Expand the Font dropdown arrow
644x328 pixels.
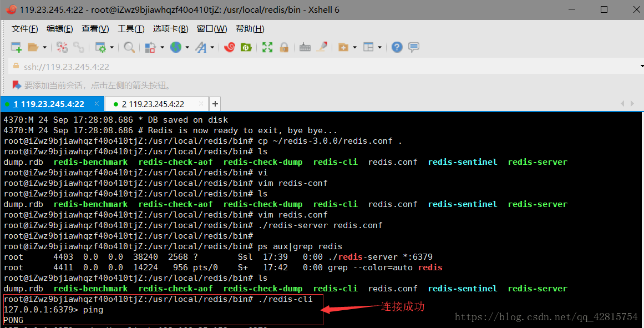pos(212,47)
